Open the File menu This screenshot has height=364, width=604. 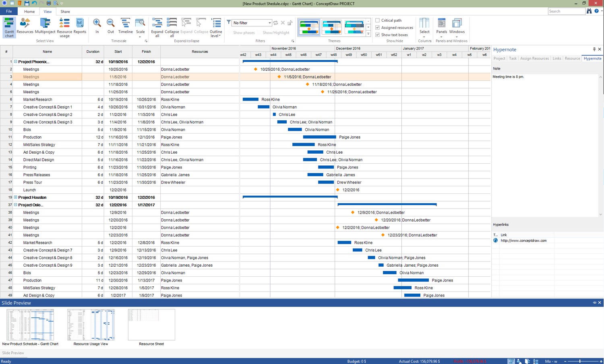tap(9, 11)
